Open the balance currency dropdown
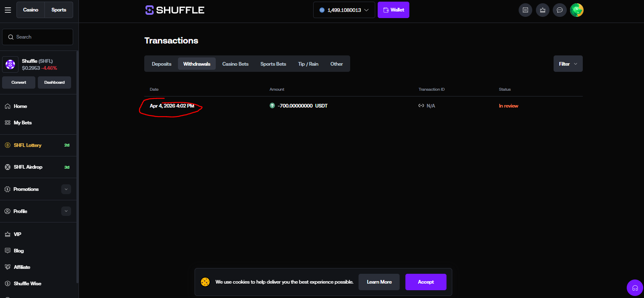The image size is (644, 298). tap(344, 10)
